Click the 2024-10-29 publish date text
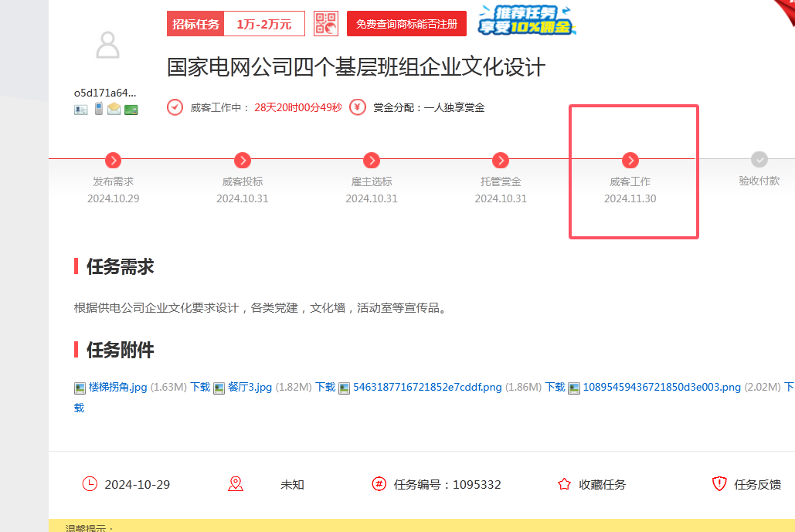 [138, 484]
